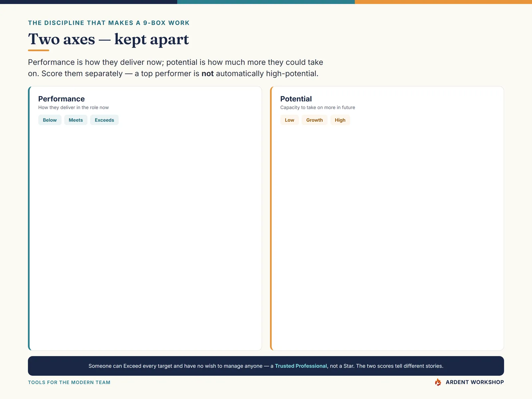This screenshot has width=532, height=399.
Task: Click the Performance card heading
Action: click(x=62, y=99)
